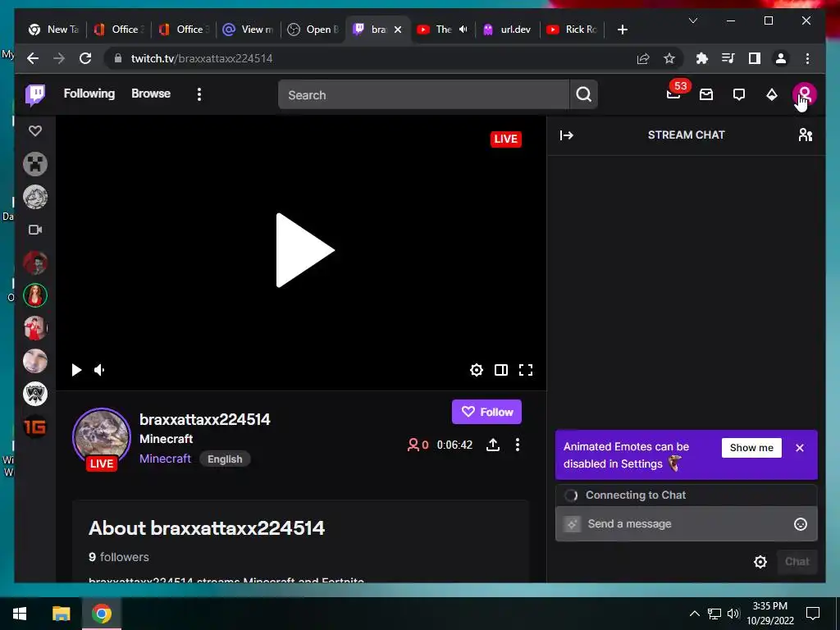Viewport: 840px width, 630px height.
Task: Open the Twitch mail icon
Action: [x=706, y=95]
